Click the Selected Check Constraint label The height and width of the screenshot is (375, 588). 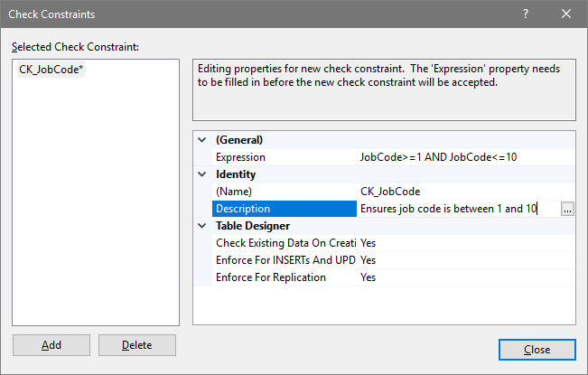tap(75, 47)
